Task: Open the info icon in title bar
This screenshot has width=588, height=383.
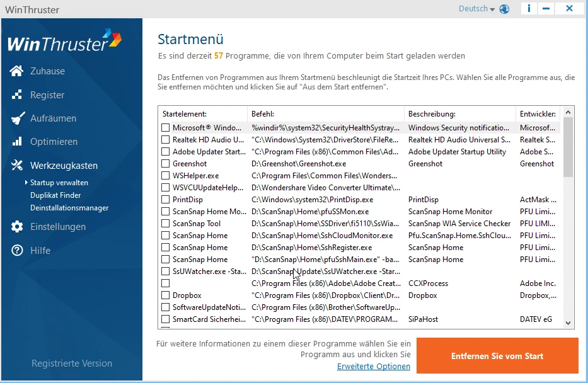Action: (x=529, y=9)
